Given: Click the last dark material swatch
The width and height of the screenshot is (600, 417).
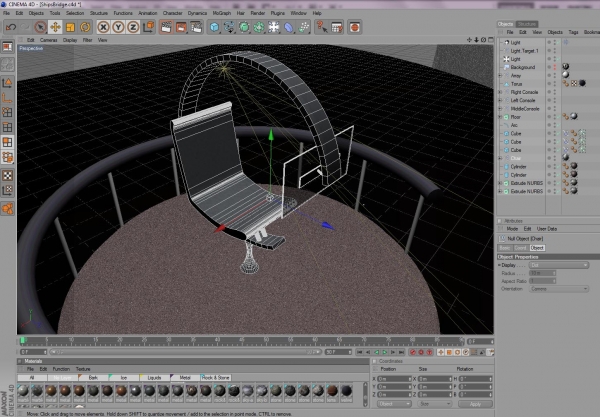Looking at the screenshot, I should pos(347,391).
